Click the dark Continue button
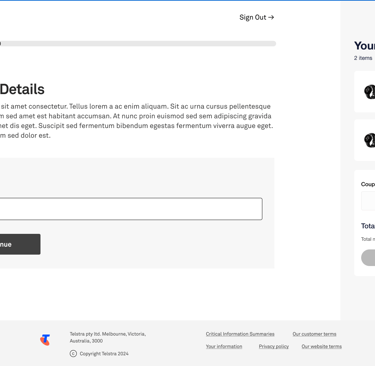This screenshot has width=375, height=366. pyautogui.click(x=20, y=244)
